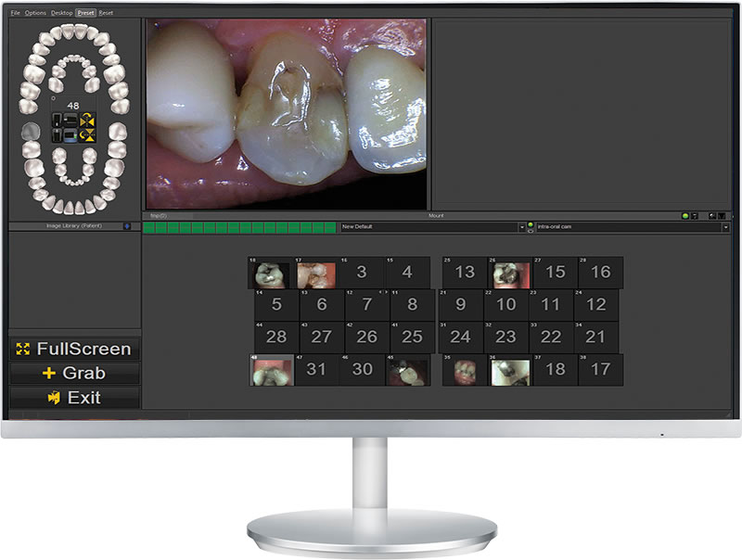Click the yellow horizontal mirror icon under 48

87,121
